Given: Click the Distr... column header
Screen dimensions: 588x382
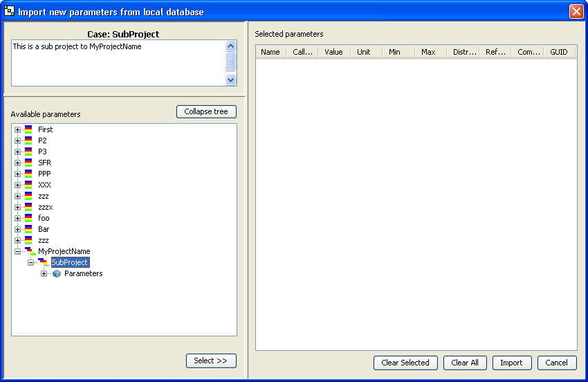Looking at the screenshot, I should coord(463,52).
